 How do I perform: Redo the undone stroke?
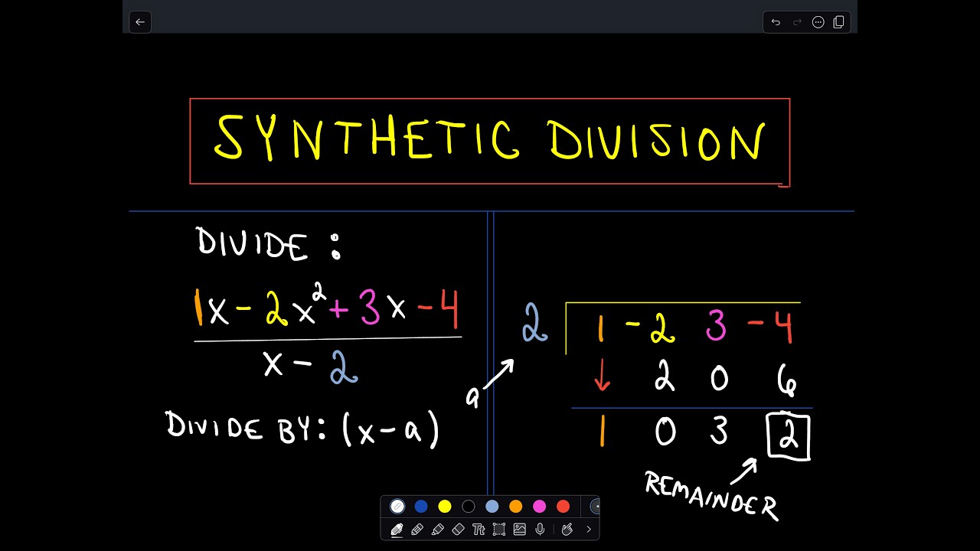pyautogui.click(x=797, y=22)
